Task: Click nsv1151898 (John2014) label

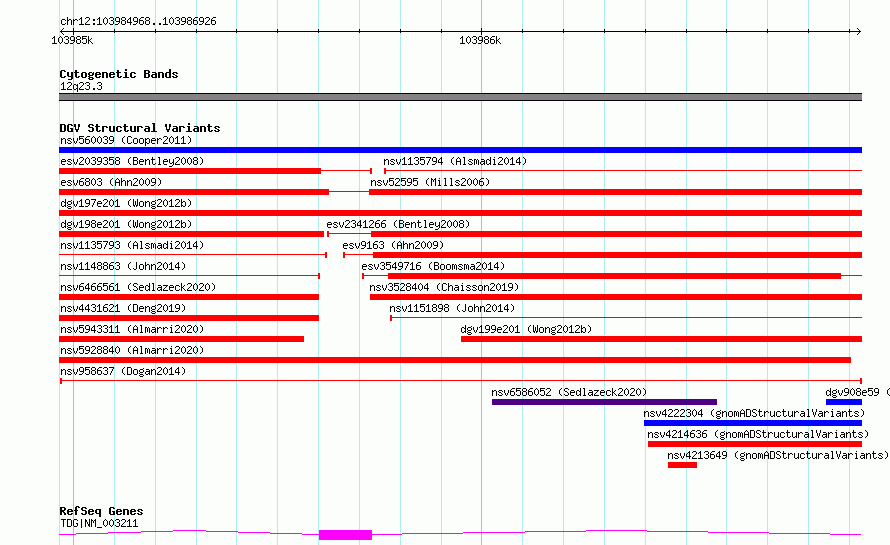Action: (x=452, y=308)
